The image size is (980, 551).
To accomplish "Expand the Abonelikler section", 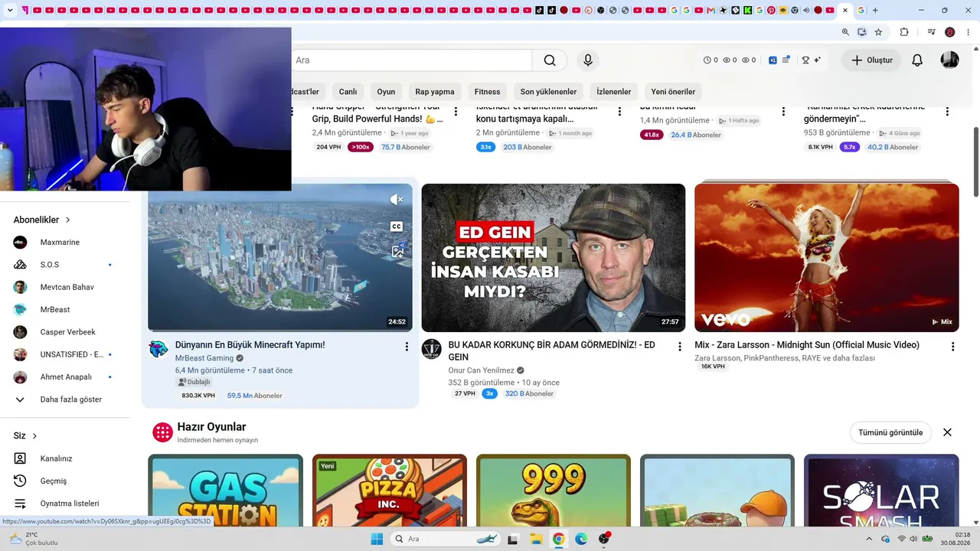I will coord(42,220).
